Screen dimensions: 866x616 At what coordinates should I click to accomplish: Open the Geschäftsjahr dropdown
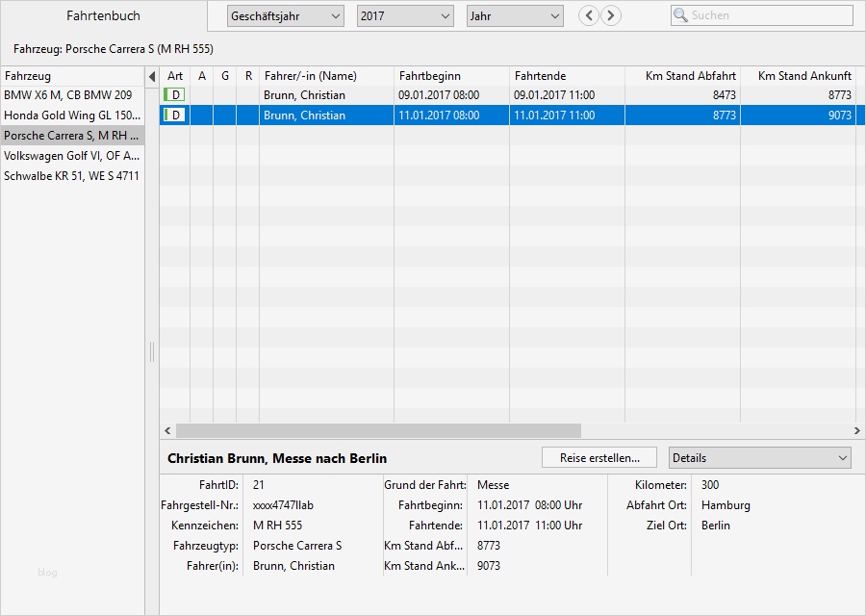click(286, 16)
